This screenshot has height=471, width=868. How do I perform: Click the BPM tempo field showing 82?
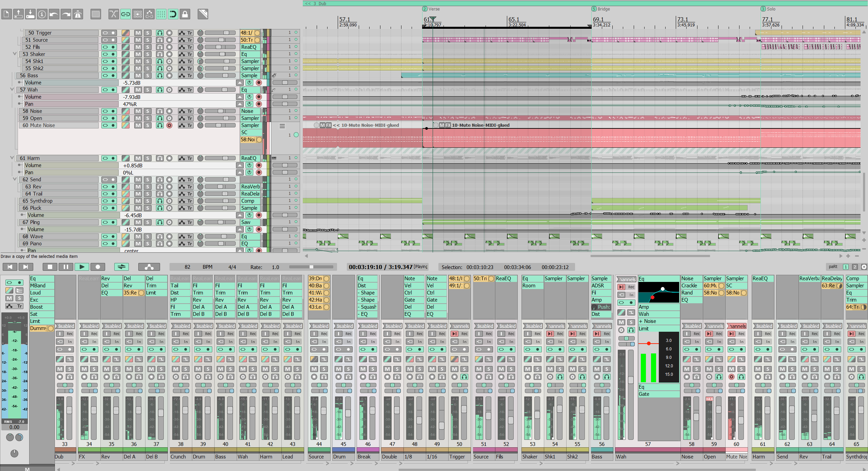(187, 267)
